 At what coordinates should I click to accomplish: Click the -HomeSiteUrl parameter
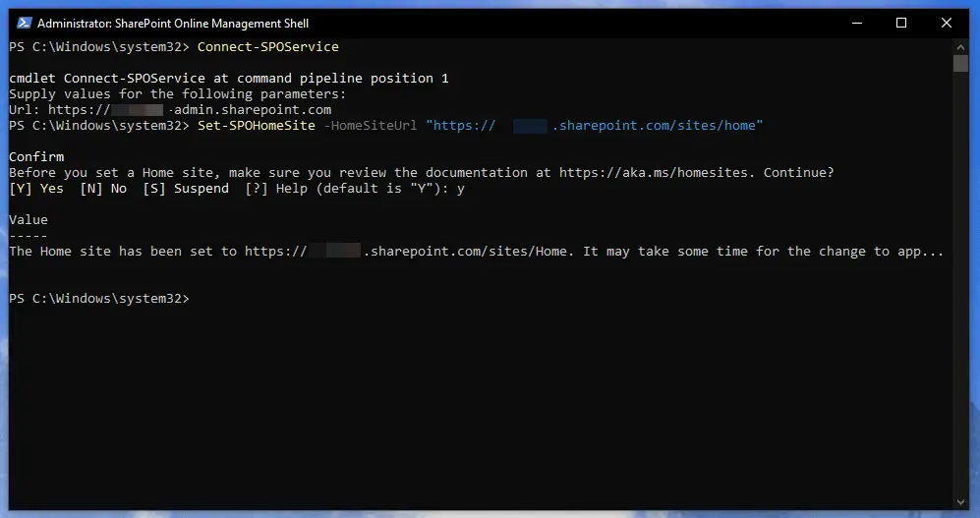pyautogui.click(x=370, y=126)
